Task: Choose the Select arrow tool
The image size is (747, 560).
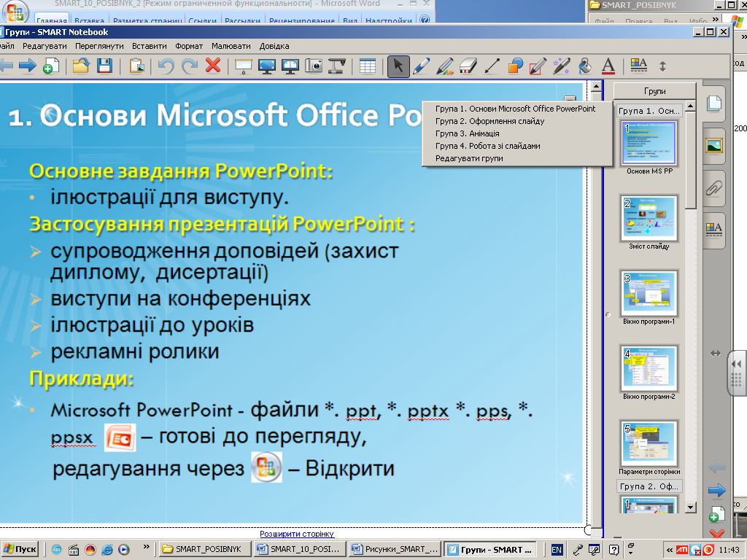Action: click(x=398, y=66)
